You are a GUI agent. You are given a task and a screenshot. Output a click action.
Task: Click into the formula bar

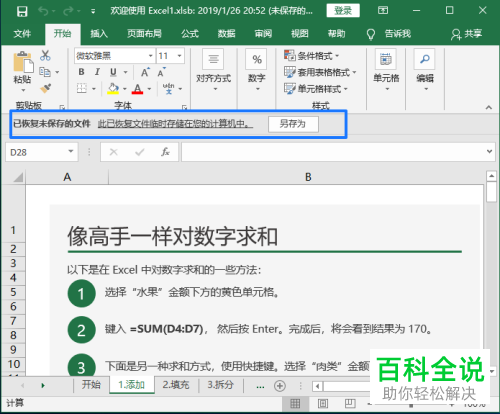[334, 152]
